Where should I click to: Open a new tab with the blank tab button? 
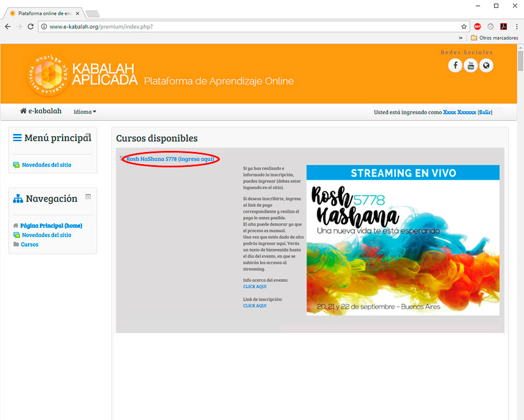point(92,14)
